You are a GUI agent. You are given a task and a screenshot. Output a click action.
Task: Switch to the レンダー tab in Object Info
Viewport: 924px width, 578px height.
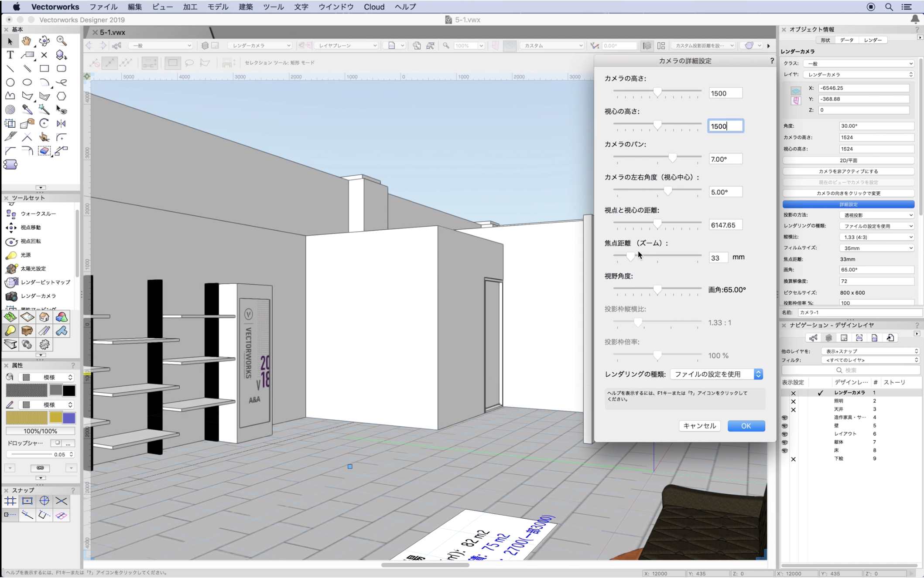click(x=873, y=40)
